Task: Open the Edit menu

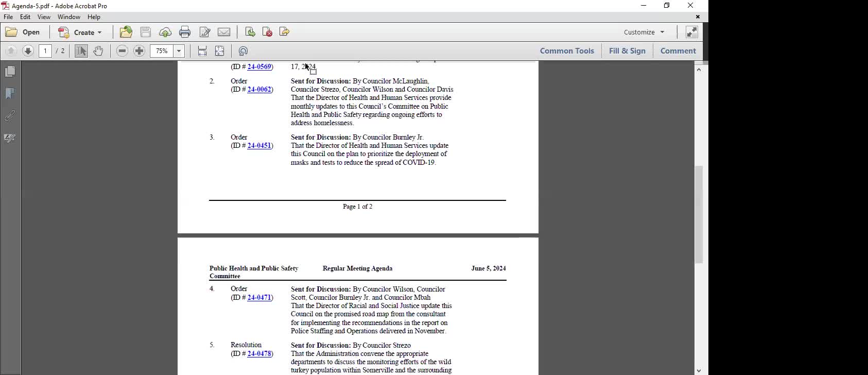Action: tap(25, 17)
